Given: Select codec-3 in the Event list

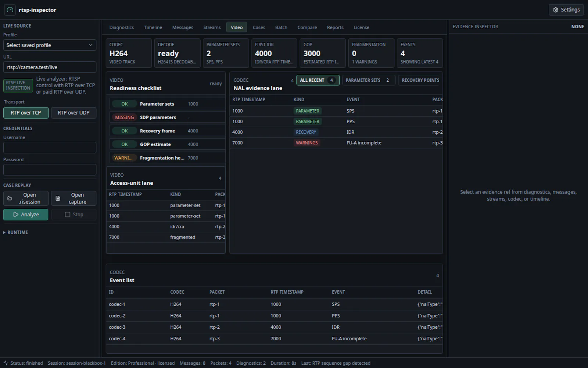Looking at the screenshot, I should [x=274, y=327].
